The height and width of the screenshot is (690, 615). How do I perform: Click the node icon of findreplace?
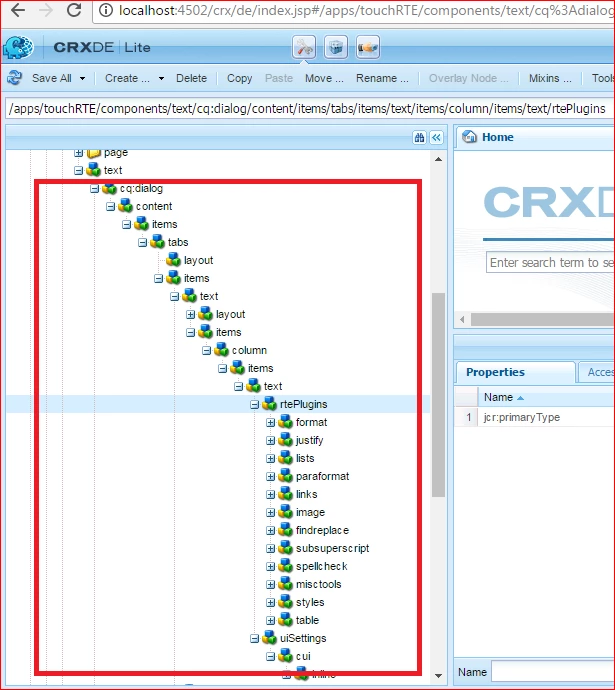coord(285,530)
